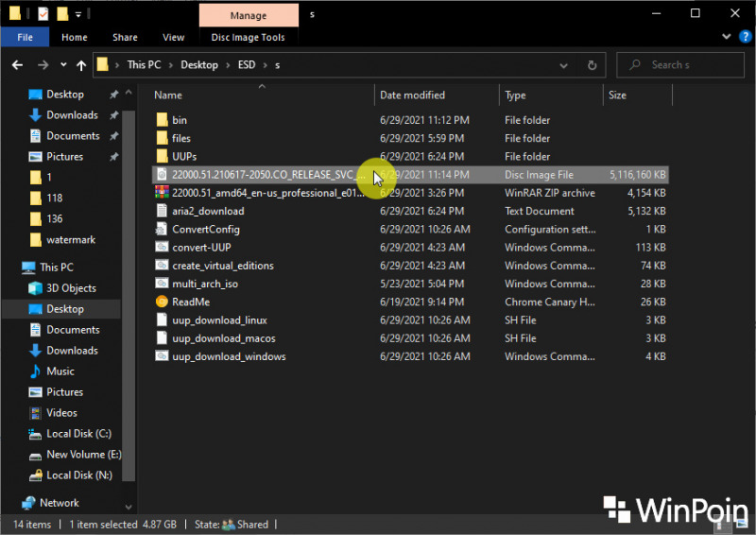This screenshot has height=535, width=756.
Task: Go back with the Back arrow
Action: click(17, 64)
